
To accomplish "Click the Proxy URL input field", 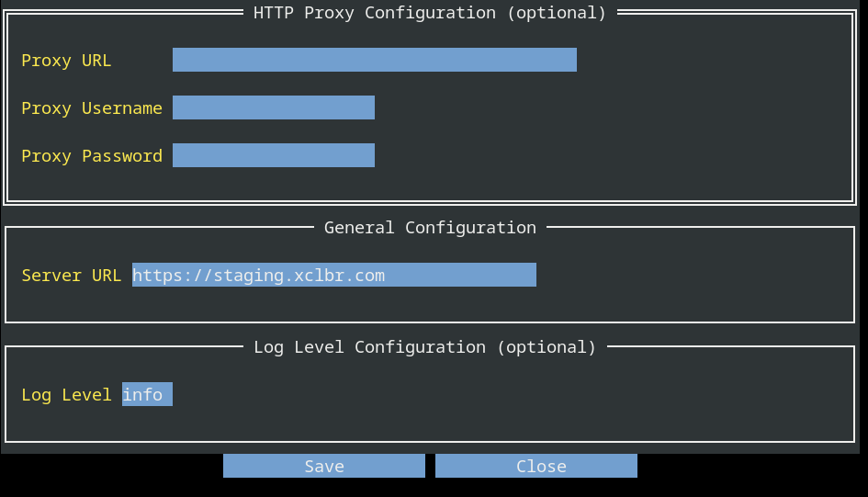I will 374,60.
